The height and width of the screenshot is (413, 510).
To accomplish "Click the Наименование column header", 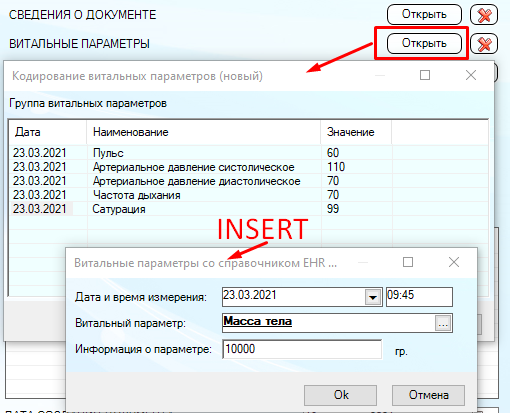I will coord(204,132).
